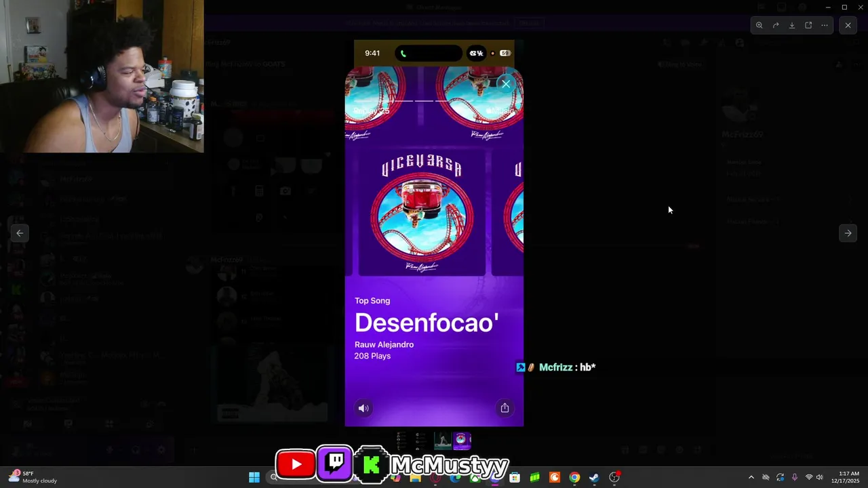Open the three-dots more options menu
868x488 pixels.
(x=825, y=25)
